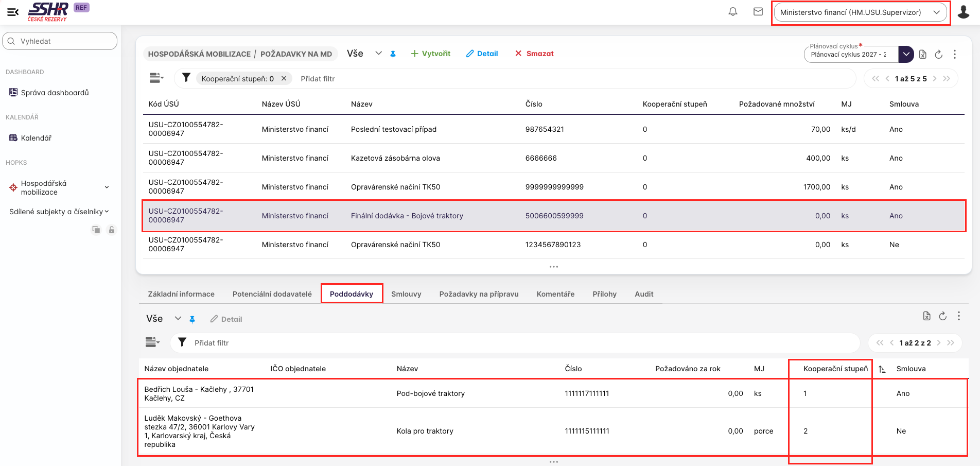Viewport: 980px width, 466px height.
Task: Click the user profile avatar icon
Action: pyautogui.click(x=963, y=12)
